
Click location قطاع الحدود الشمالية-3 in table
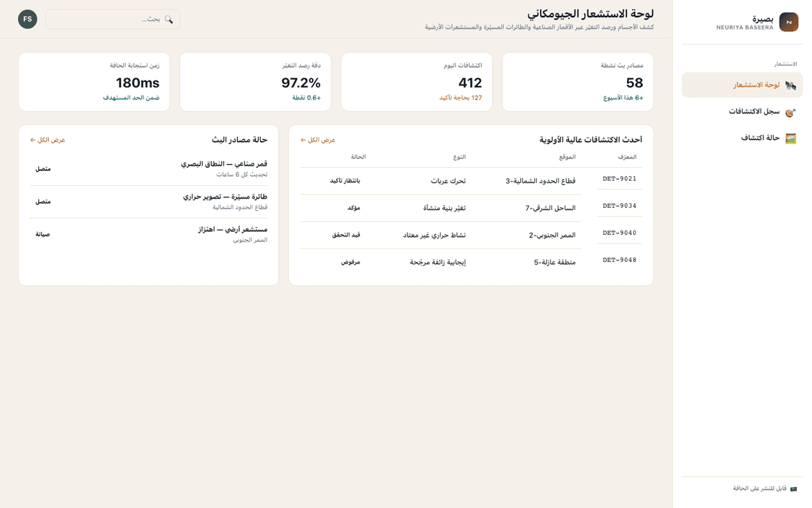[x=541, y=181]
